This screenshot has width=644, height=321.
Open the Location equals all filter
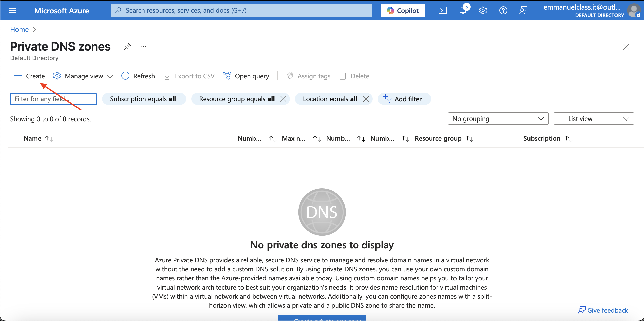point(330,99)
